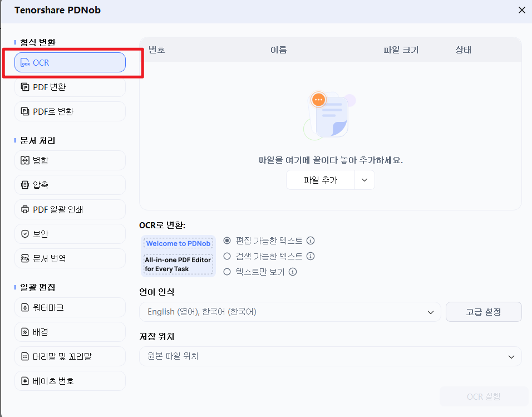Open the 저장 위치 dropdown

click(331, 356)
